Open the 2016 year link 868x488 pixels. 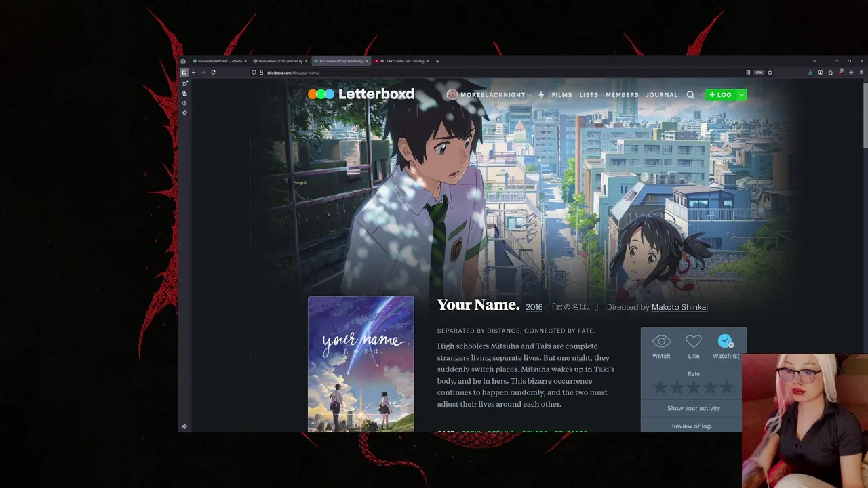[534, 307]
